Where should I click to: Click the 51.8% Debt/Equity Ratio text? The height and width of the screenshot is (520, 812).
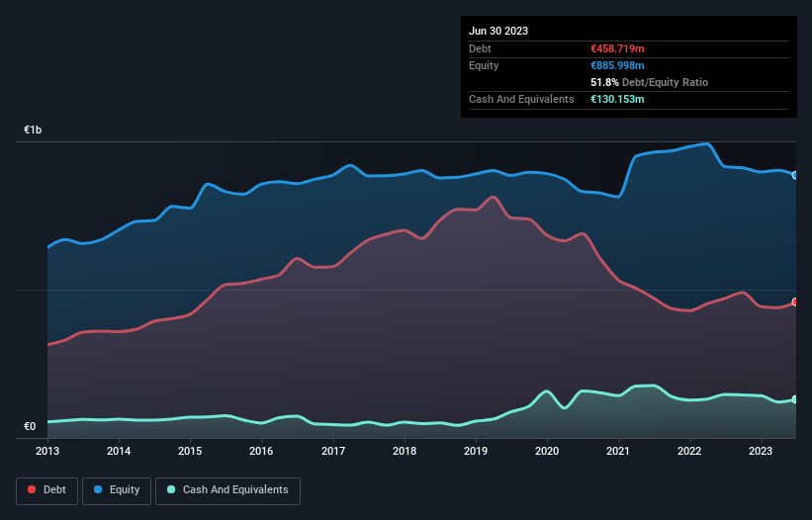coord(650,82)
